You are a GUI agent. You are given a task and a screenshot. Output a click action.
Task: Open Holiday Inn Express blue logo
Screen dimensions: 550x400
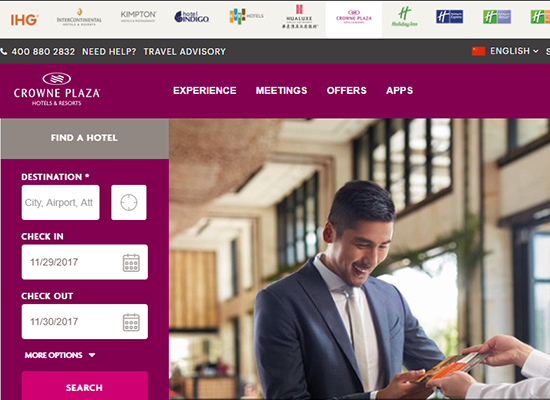click(x=449, y=16)
